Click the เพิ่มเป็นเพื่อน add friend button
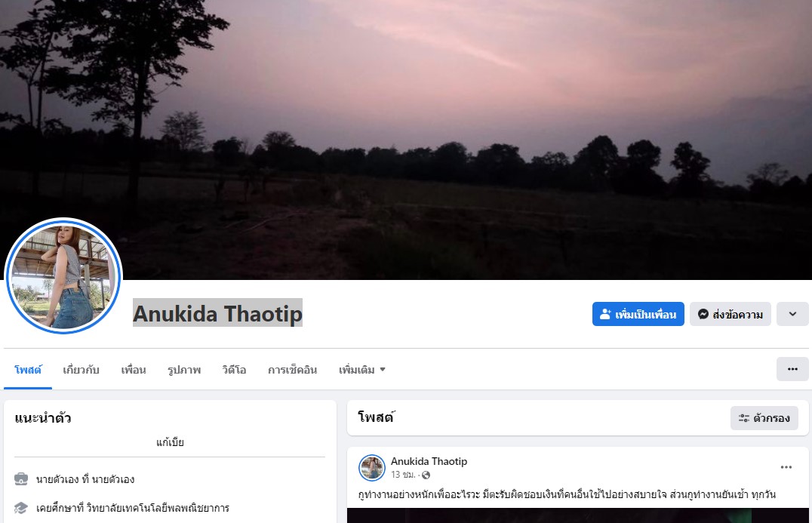This screenshot has width=812, height=523. tap(638, 314)
